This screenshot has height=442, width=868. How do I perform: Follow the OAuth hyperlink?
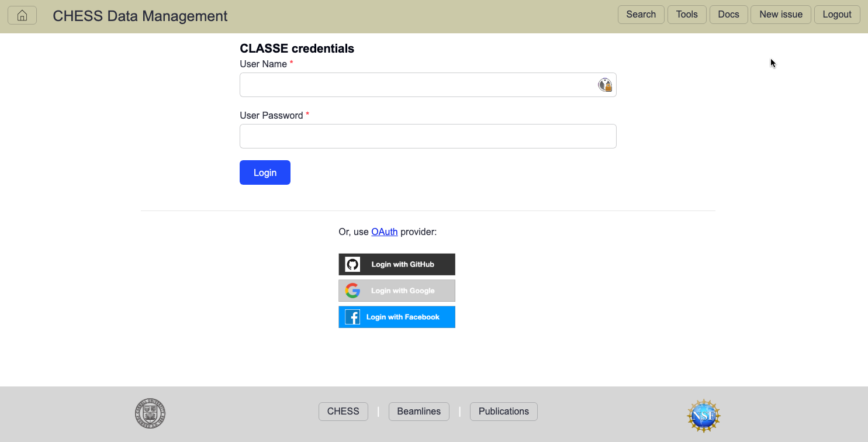pos(385,232)
